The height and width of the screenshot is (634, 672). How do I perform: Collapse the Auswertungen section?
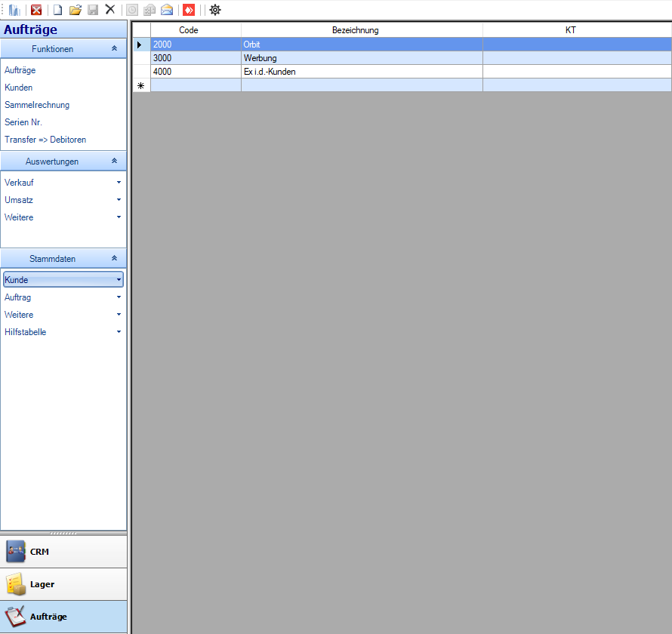(115, 161)
